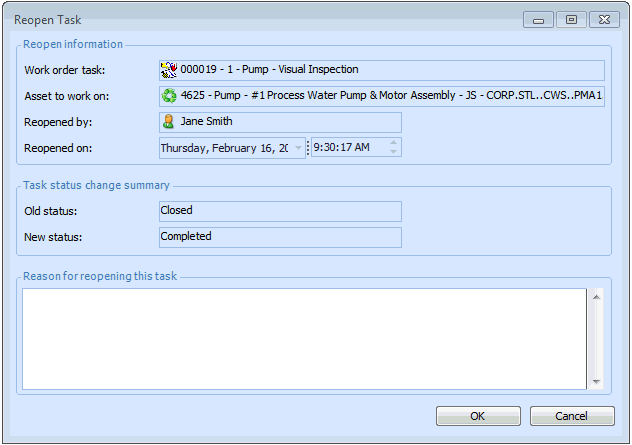Click the user icon beside Jane Smith
Image resolution: width=632 pixels, height=445 pixels.
[x=169, y=122]
